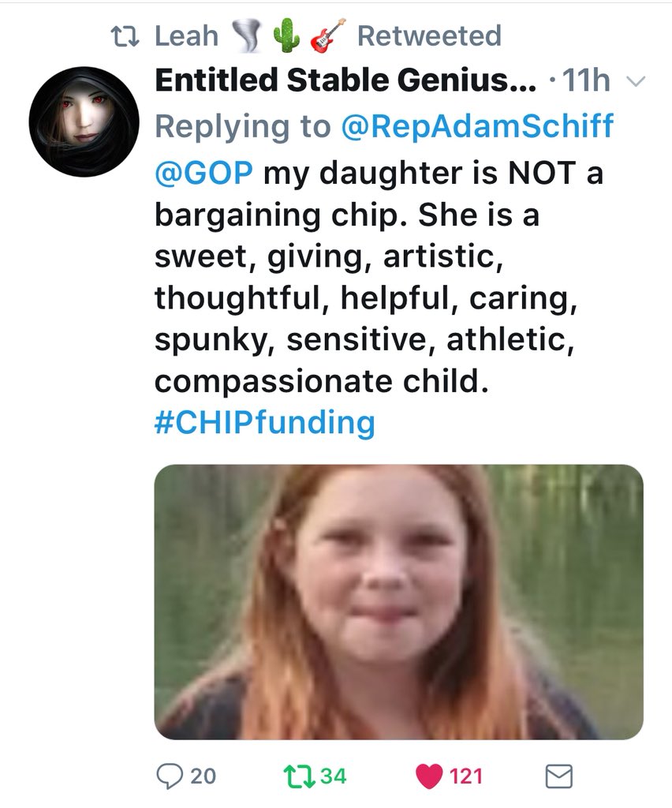Image resolution: width=672 pixels, height=808 pixels.
Task: Open the tweet options chevron menu
Action: pos(636,82)
